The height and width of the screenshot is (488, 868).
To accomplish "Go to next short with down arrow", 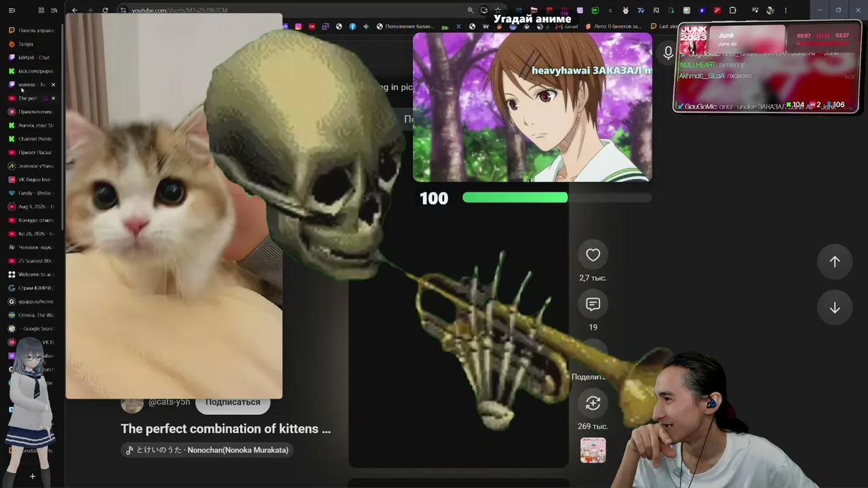I will [835, 308].
